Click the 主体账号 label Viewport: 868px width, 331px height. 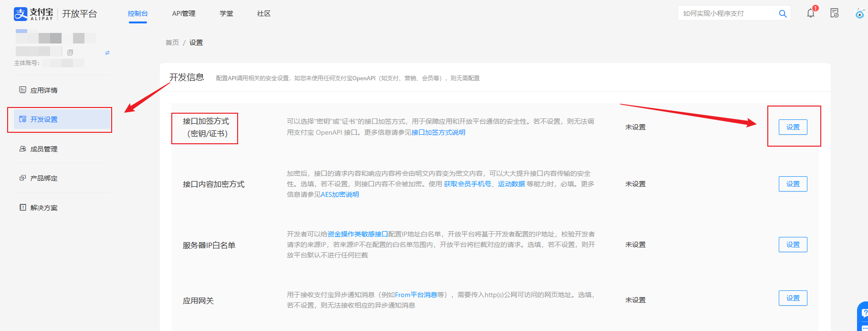27,63
